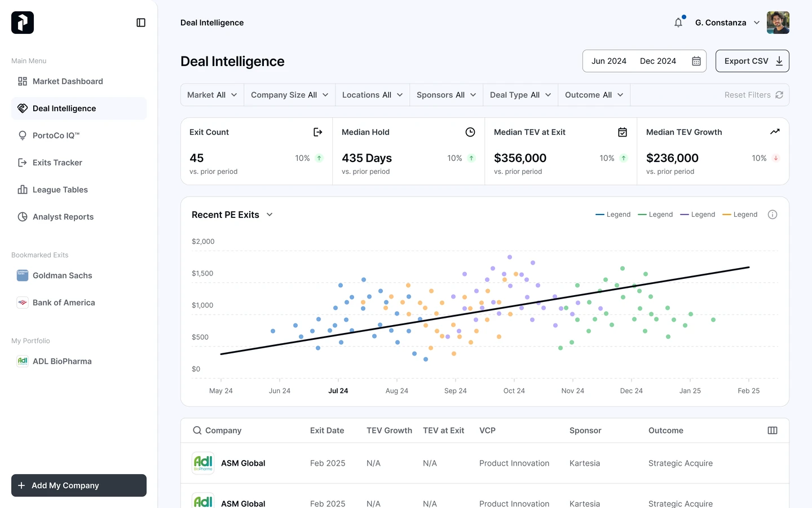The height and width of the screenshot is (508, 812).
Task: Click the Portco app logo
Action: tap(23, 23)
